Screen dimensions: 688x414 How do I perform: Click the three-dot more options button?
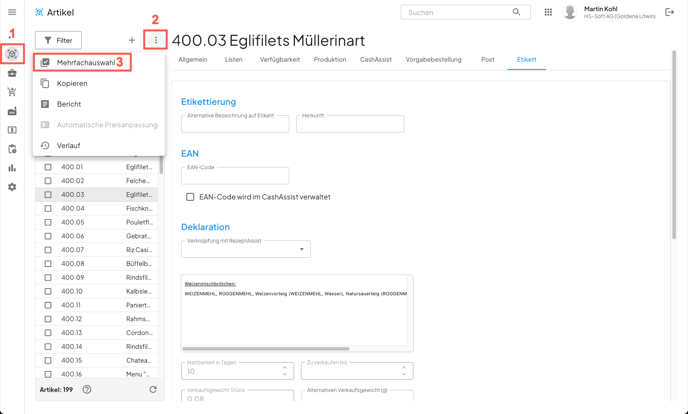click(x=156, y=40)
